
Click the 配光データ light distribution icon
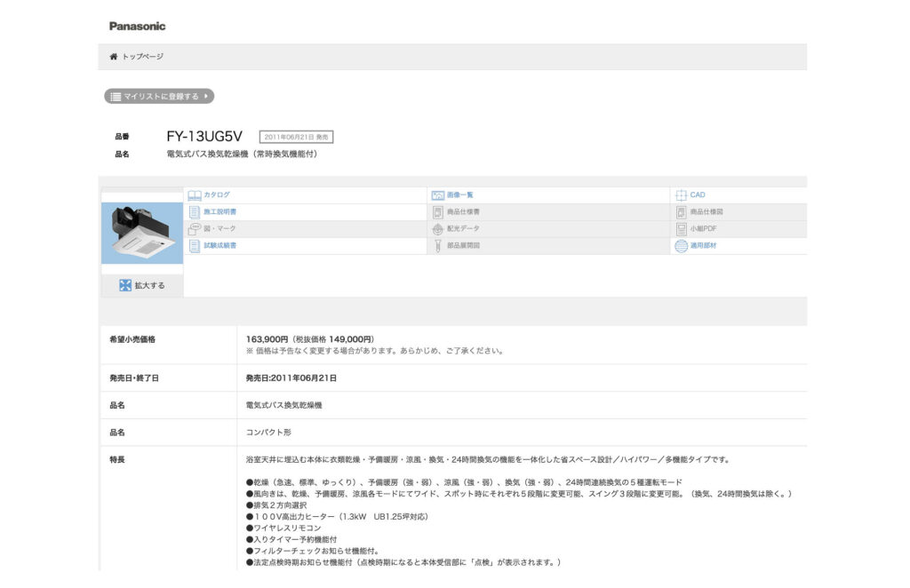[x=437, y=228]
